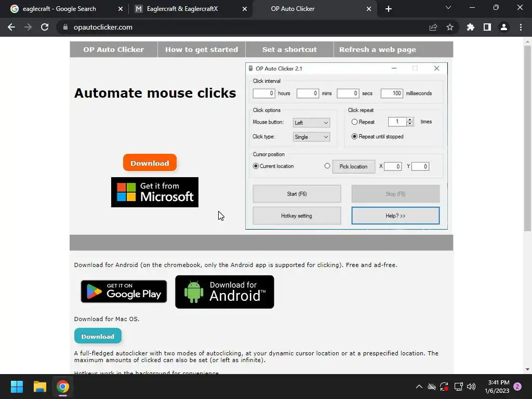Open the Windows Start menu
This screenshot has width=532, height=399.
(x=17, y=387)
